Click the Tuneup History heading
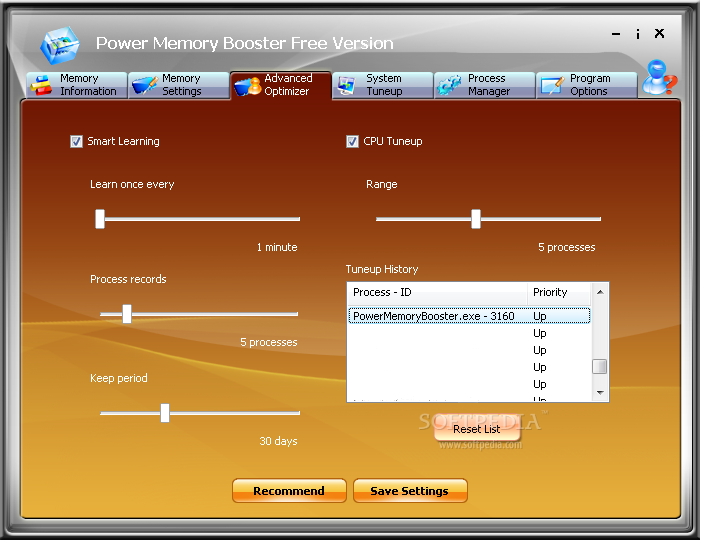701x540 pixels. 382,269
